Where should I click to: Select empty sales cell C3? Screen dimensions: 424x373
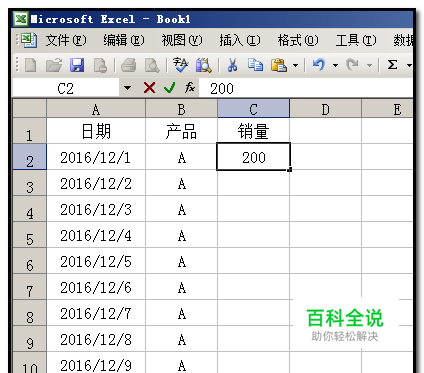(x=254, y=183)
